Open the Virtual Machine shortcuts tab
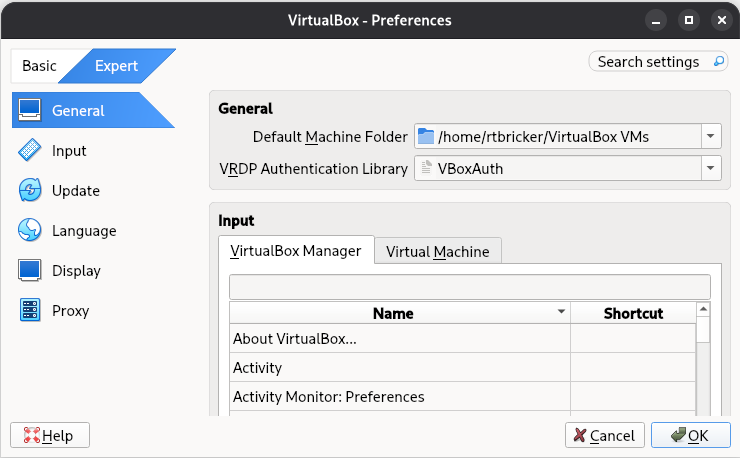The image size is (740, 458). [437, 252]
